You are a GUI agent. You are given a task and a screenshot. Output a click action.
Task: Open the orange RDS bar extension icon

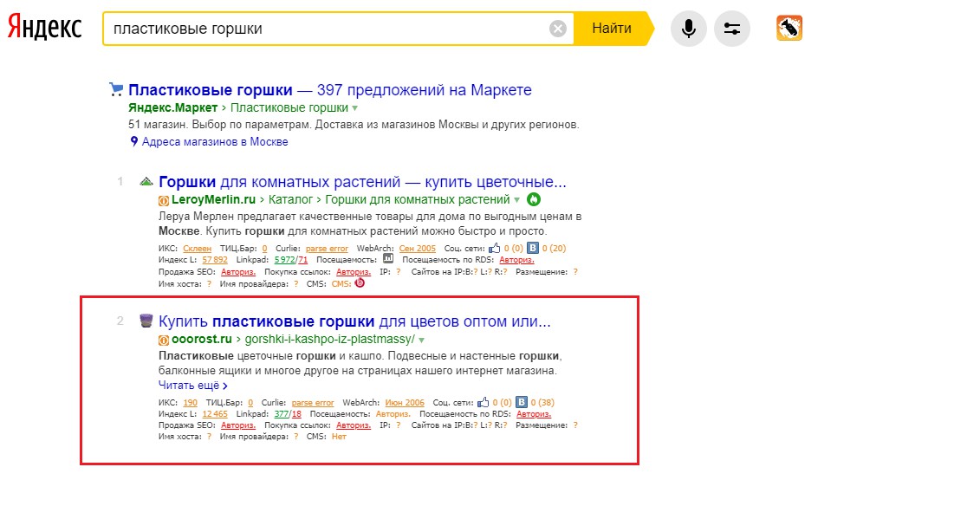789,28
